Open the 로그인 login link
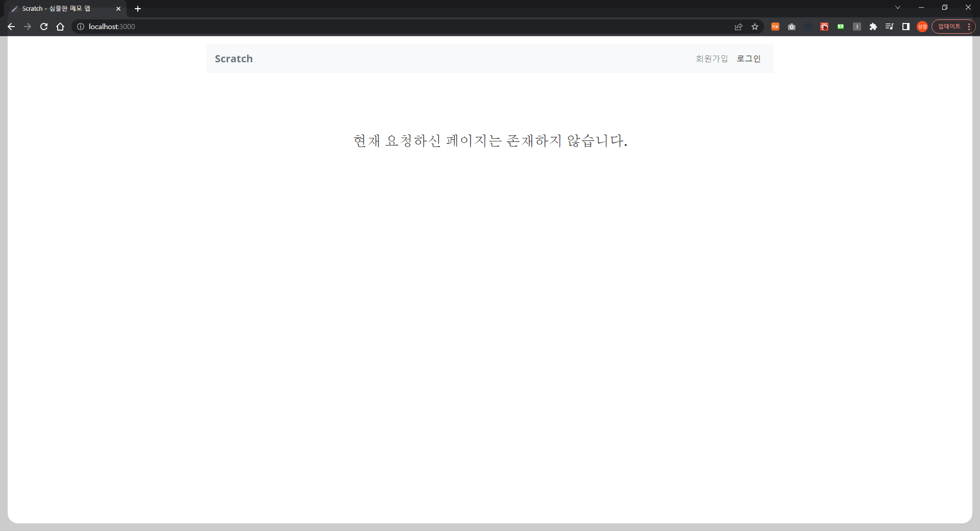The image size is (980, 531). (748, 59)
